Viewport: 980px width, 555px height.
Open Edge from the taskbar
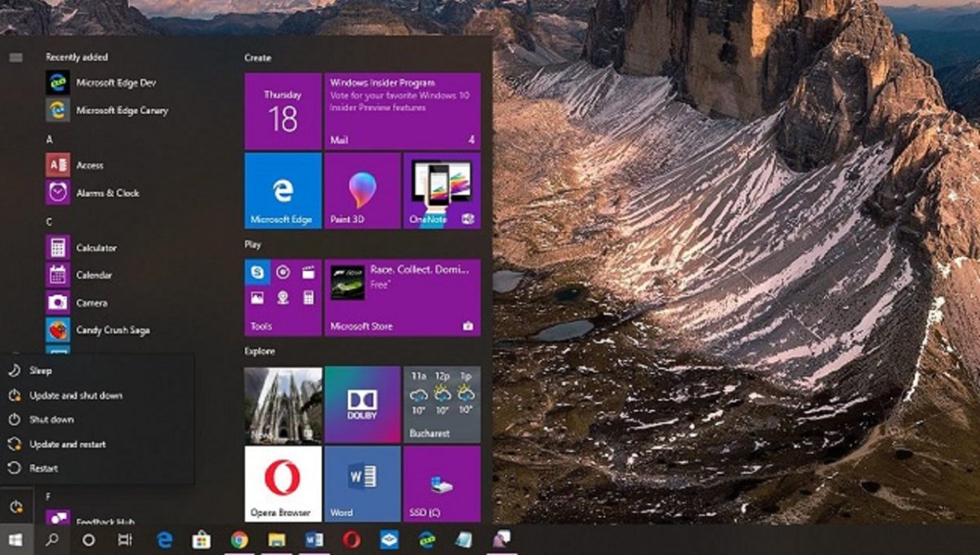point(164,539)
